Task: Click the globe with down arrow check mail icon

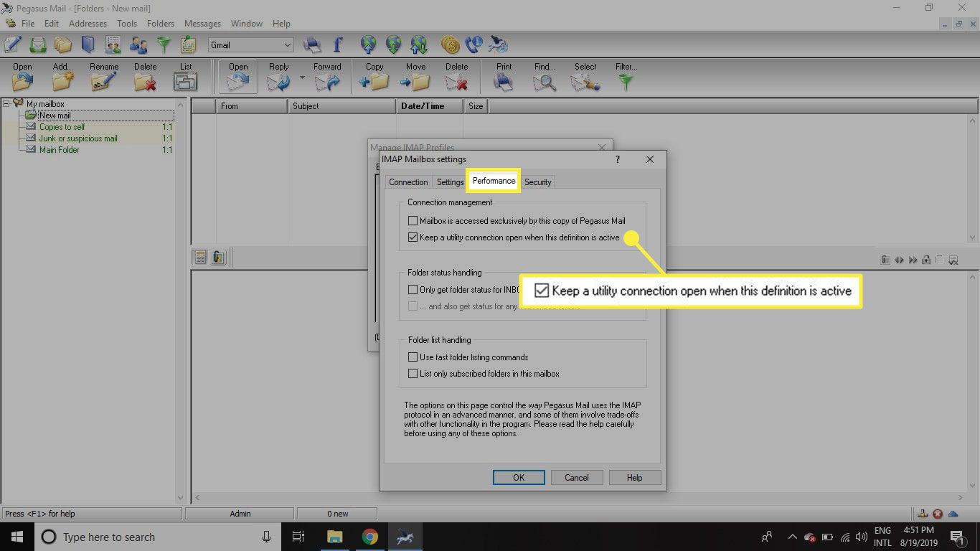Action: (393, 45)
